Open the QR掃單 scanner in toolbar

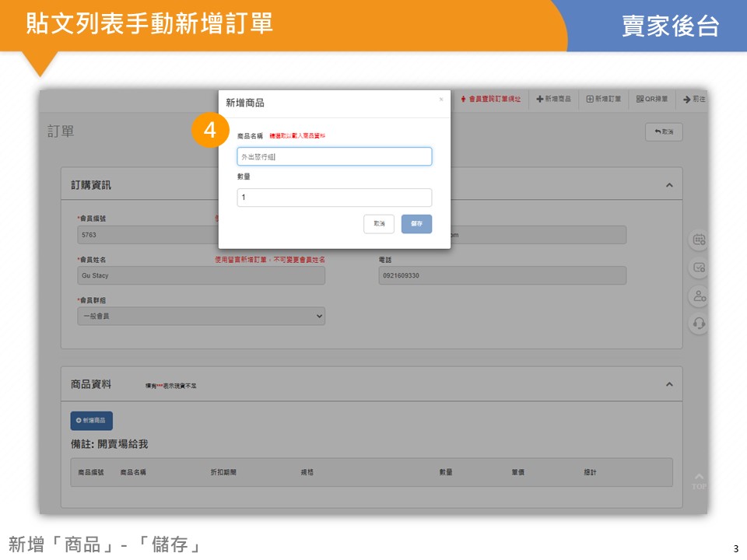click(652, 100)
